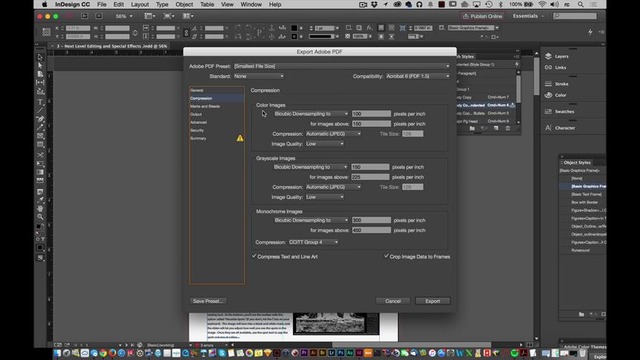Screen dimensions: 640x360
Task: Switch to the Security section
Action: 217,130
